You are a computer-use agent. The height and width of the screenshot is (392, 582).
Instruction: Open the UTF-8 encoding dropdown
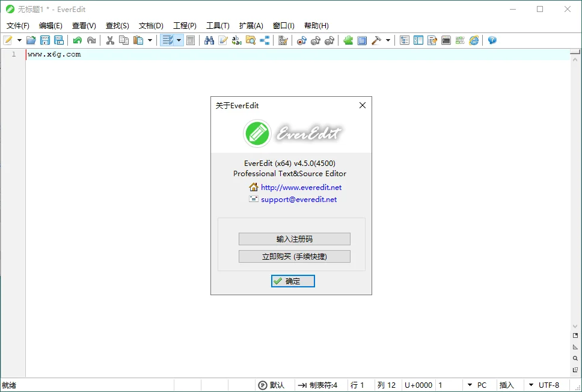coord(548,385)
